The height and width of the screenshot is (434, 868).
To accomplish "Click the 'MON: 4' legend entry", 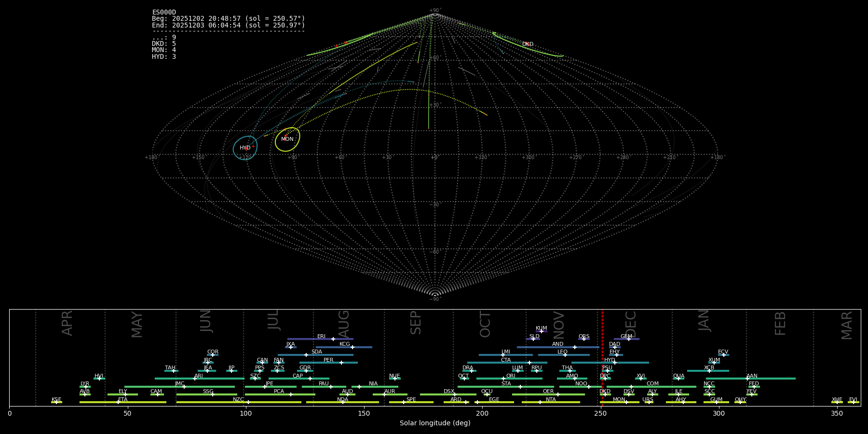I will tap(164, 50).
